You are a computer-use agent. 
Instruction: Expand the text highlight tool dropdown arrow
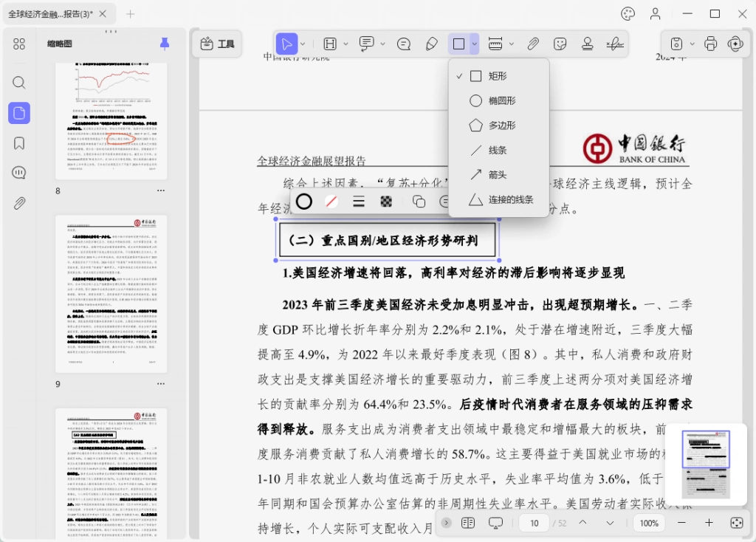pos(346,44)
